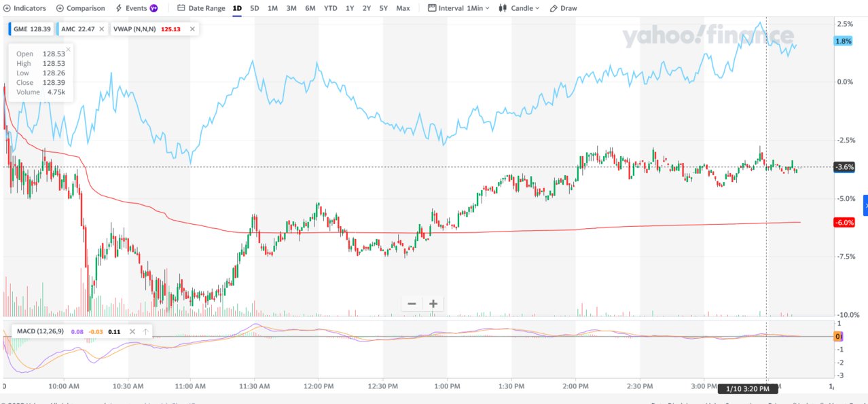View the 5Y range
The image size is (868, 404).
pyautogui.click(x=384, y=8)
